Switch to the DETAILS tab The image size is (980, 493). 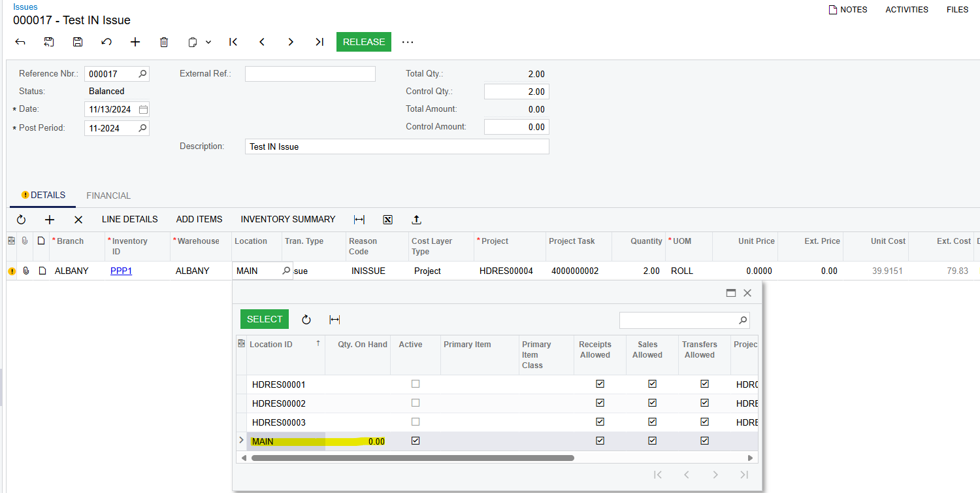[43, 195]
